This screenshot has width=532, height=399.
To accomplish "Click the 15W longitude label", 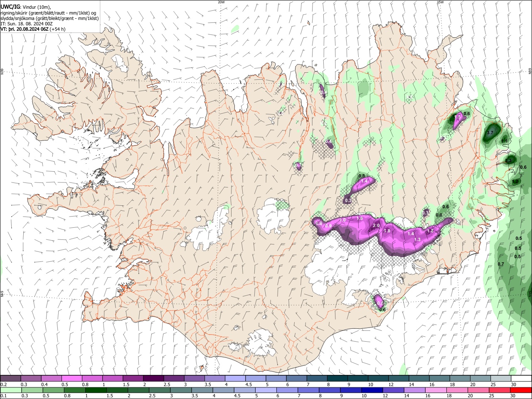I will pos(440,2).
